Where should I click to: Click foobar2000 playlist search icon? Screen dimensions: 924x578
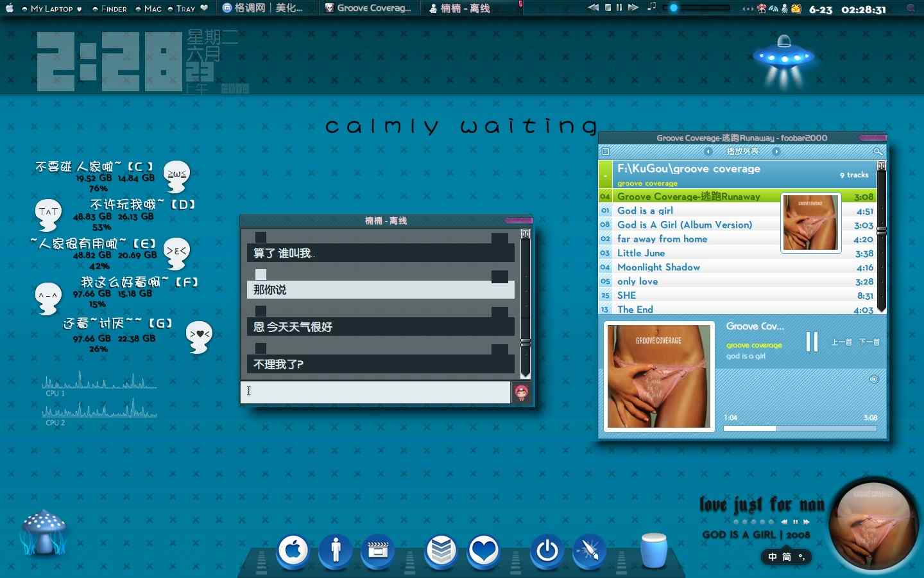878,152
